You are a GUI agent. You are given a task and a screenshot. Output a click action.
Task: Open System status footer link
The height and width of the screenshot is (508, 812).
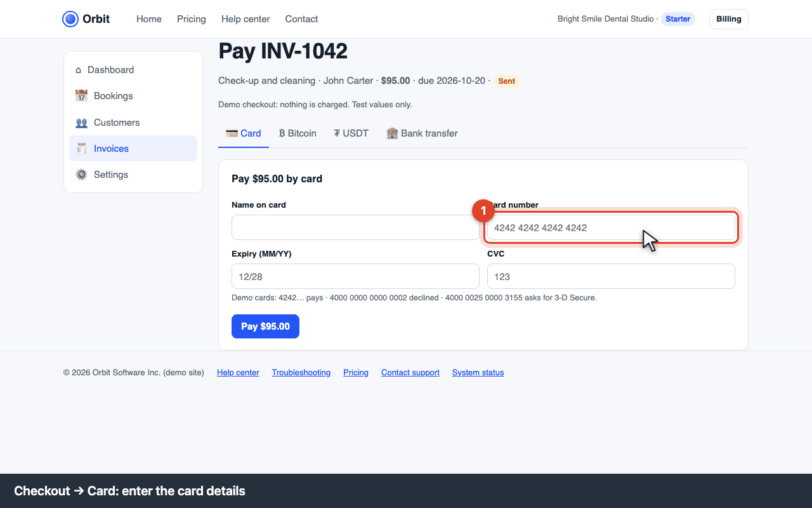coord(478,373)
